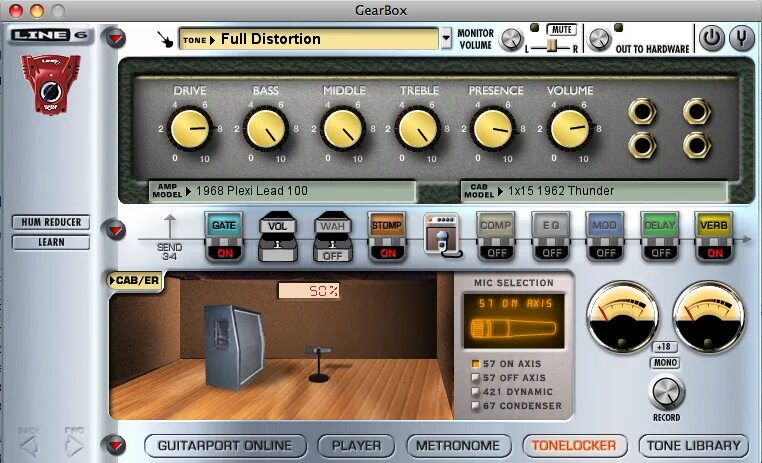Click the amp Volume knob
The width and height of the screenshot is (762, 463).
(569, 129)
